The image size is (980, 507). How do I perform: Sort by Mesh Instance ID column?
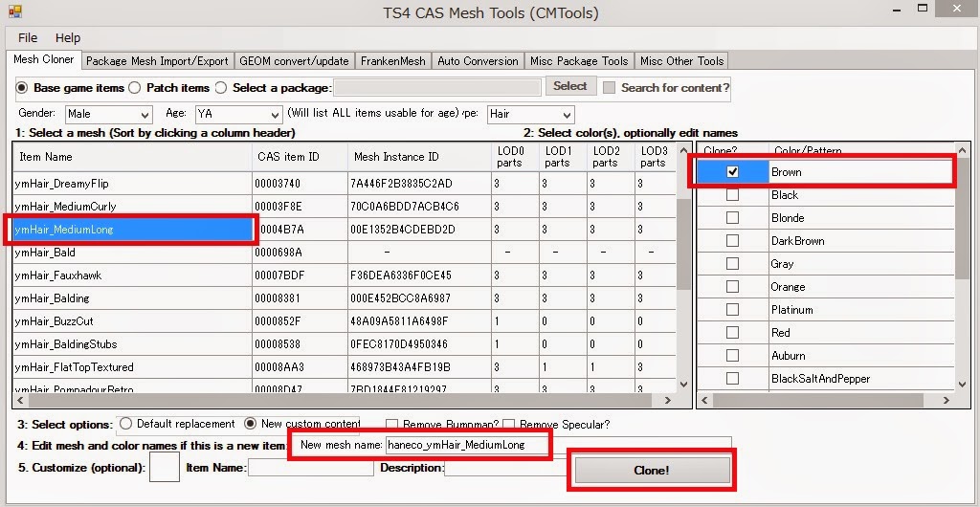[x=420, y=157]
